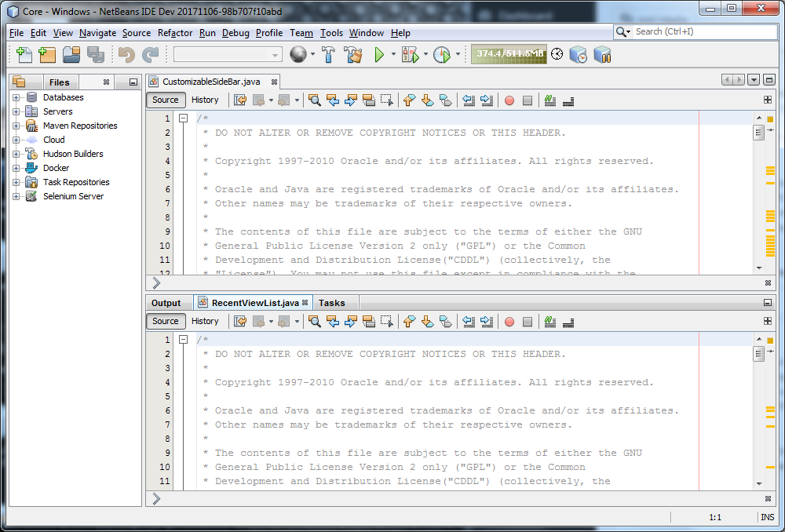Switch lower editor to Source view

coord(166,321)
